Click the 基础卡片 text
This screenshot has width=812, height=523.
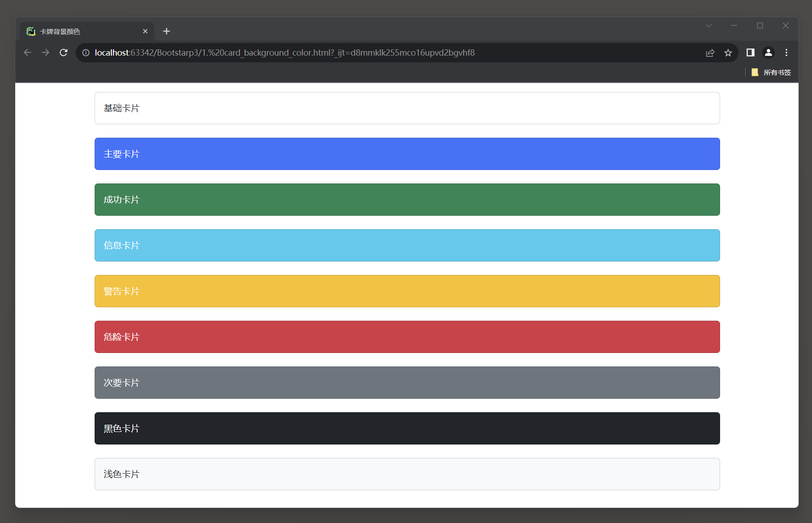(x=122, y=108)
